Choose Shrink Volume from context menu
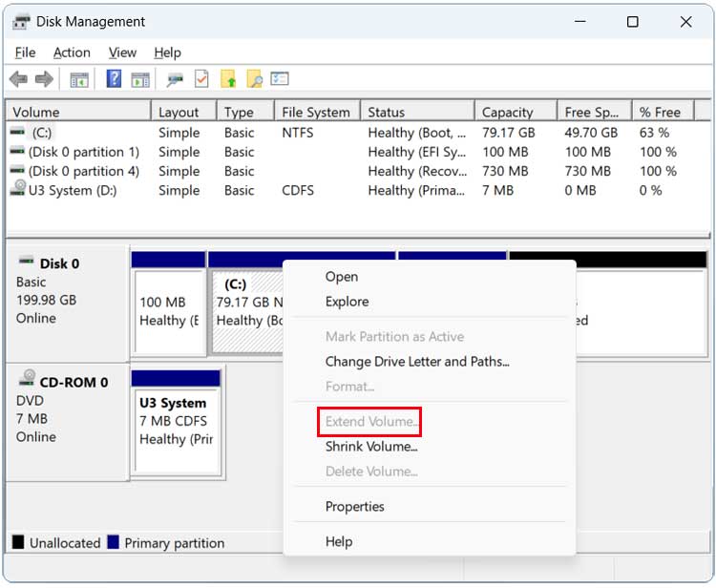This screenshot has height=588, width=716. click(x=371, y=446)
